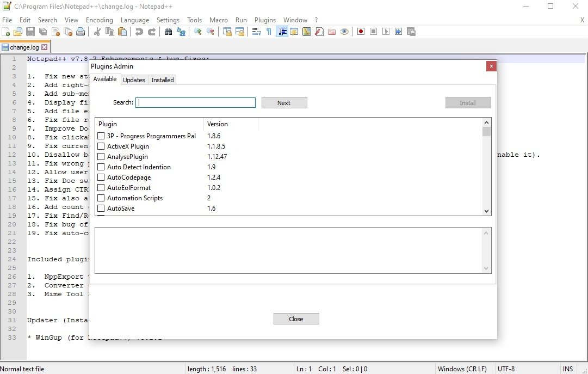This screenshot has height=374, width=588.
Task: Open the Plugins menu
Action: [x=265, y=20]
